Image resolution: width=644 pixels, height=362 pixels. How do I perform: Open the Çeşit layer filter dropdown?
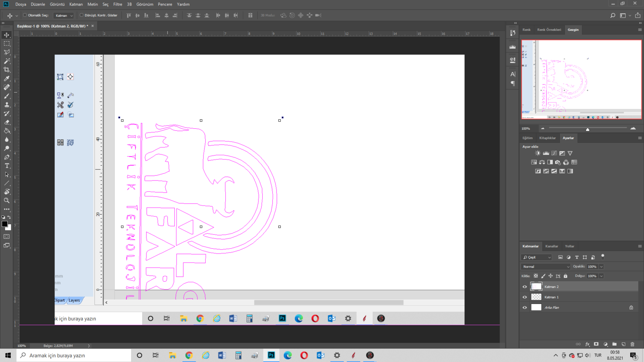(x=537, y=257)
